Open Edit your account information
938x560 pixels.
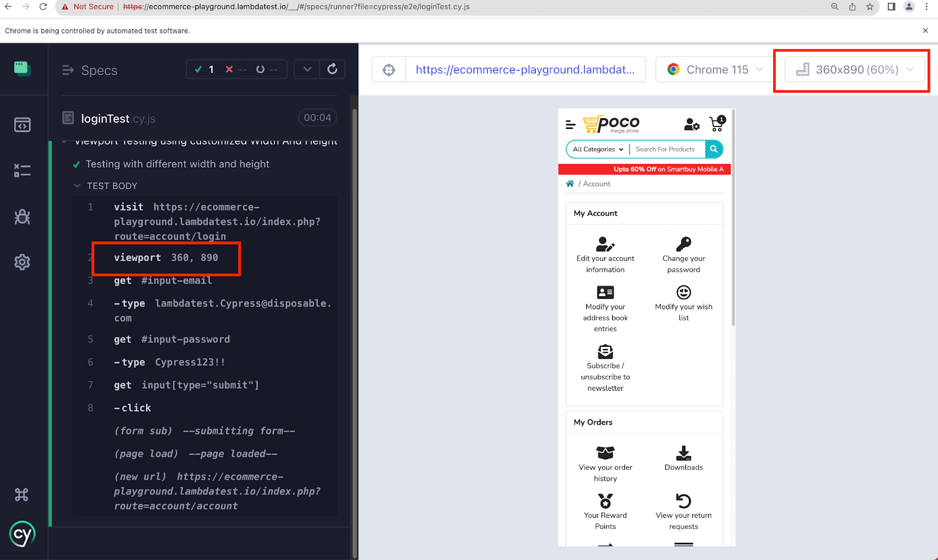tap(605, 254)
